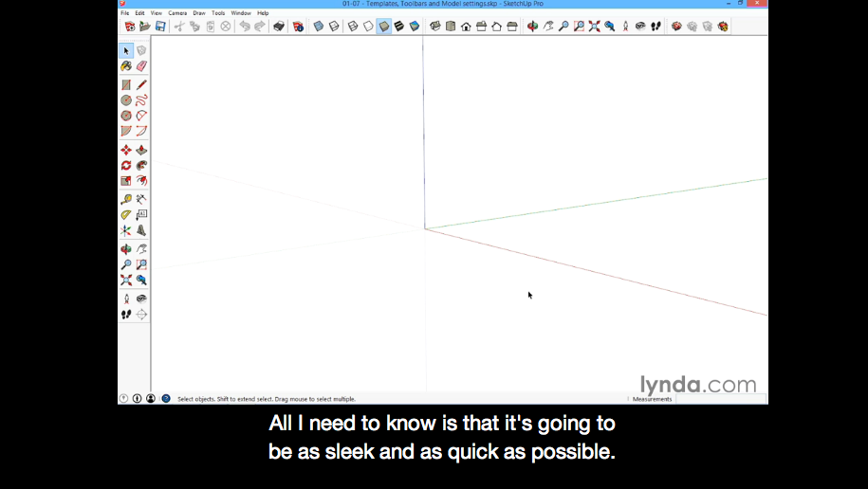Pick the pink Eraser tool

point(141,66)
